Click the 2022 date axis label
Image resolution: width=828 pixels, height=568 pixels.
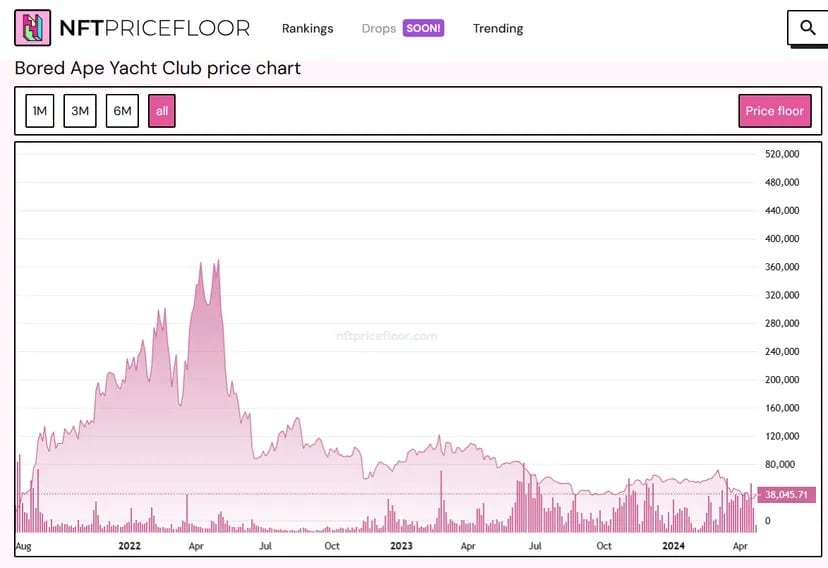click(x=129, y=546)
